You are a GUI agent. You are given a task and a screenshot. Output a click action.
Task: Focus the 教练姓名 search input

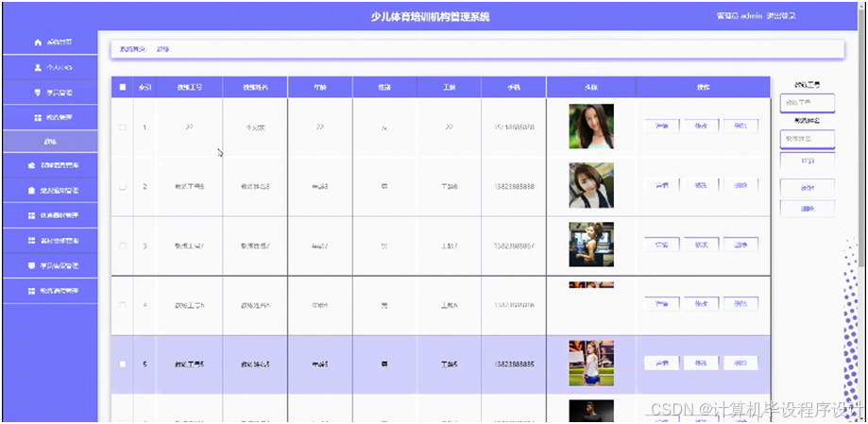coord(808,139)
